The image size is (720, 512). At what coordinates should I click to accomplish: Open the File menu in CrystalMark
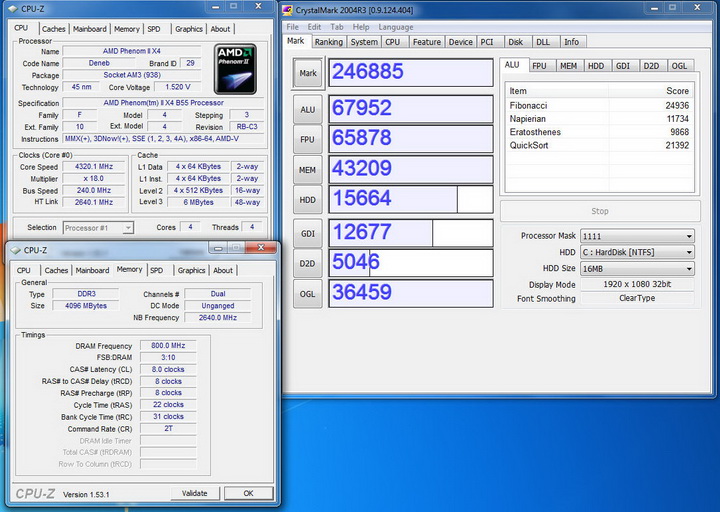click(x=292, y=27)
